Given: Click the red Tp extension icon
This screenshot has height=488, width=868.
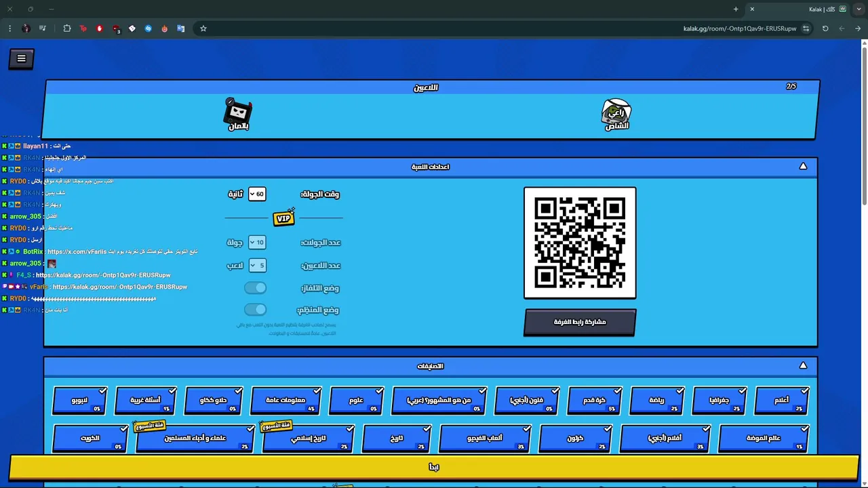Looking at the screenshot, I should pos(83,28).
